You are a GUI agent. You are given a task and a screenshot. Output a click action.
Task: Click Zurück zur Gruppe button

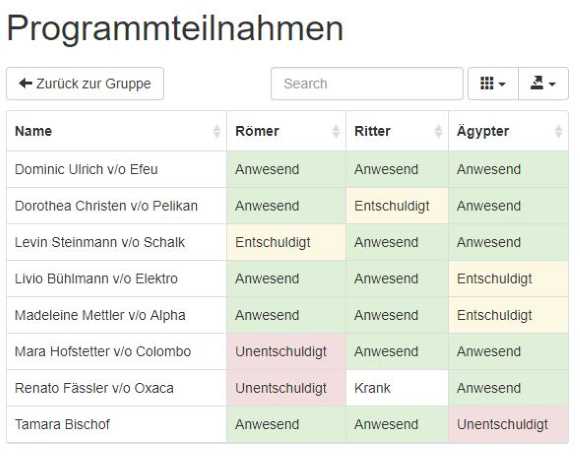[85, 84]
